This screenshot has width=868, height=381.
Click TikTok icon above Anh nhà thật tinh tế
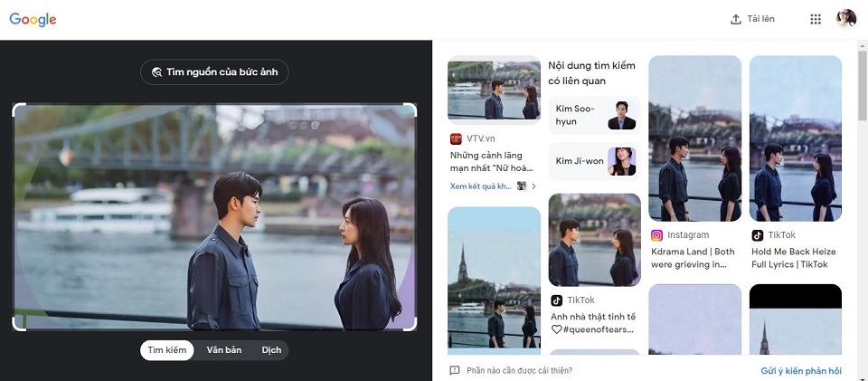click(x=556, y=300)
